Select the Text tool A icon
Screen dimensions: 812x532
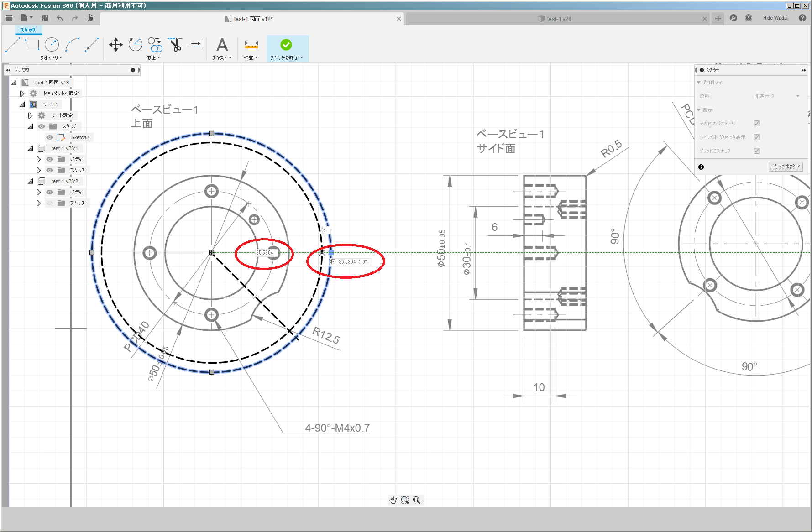point(222,45)
